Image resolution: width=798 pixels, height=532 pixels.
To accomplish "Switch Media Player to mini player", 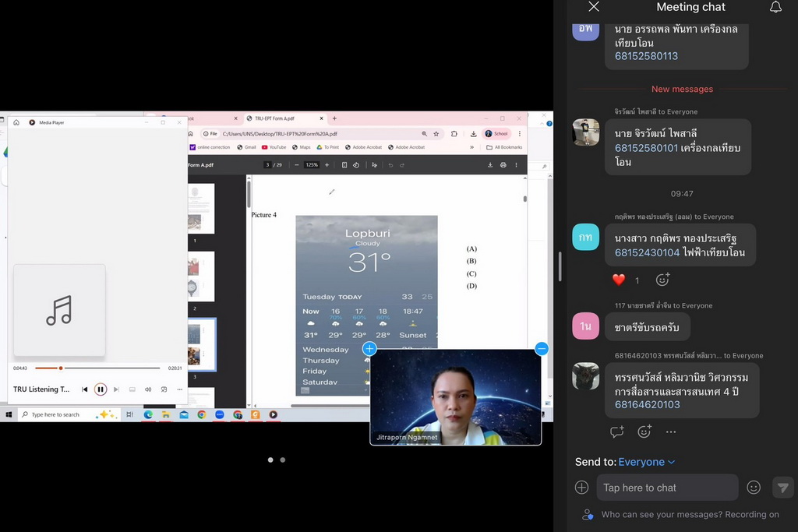I will click(x=164, y=389).
